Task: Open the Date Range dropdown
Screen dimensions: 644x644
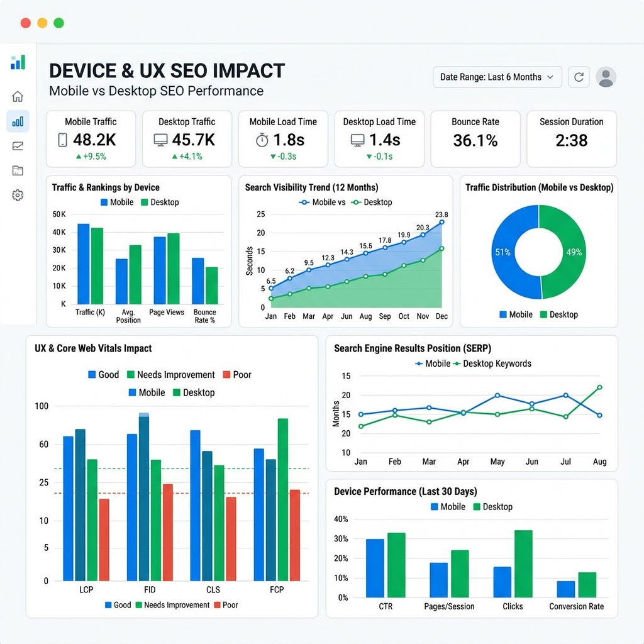Action: pos(497,77)
